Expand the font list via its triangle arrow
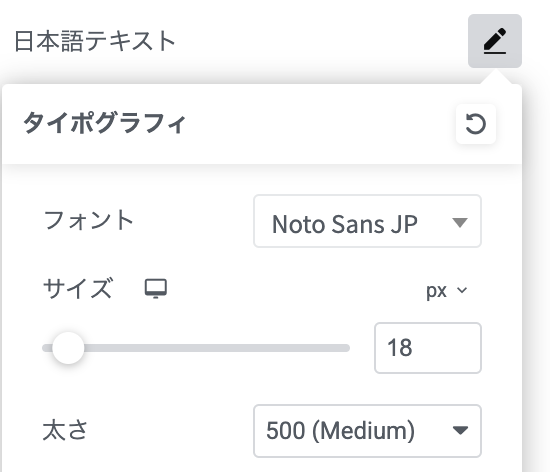 click(460, 223)
